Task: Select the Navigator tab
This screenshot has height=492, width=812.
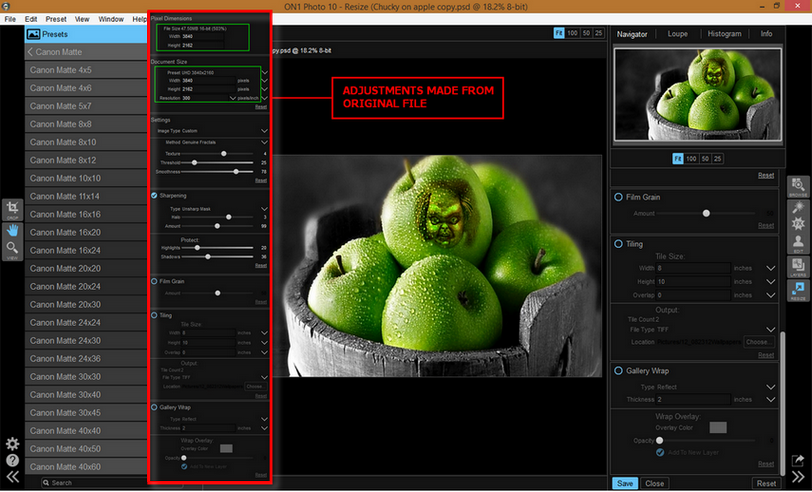Action: click(632, 34)
